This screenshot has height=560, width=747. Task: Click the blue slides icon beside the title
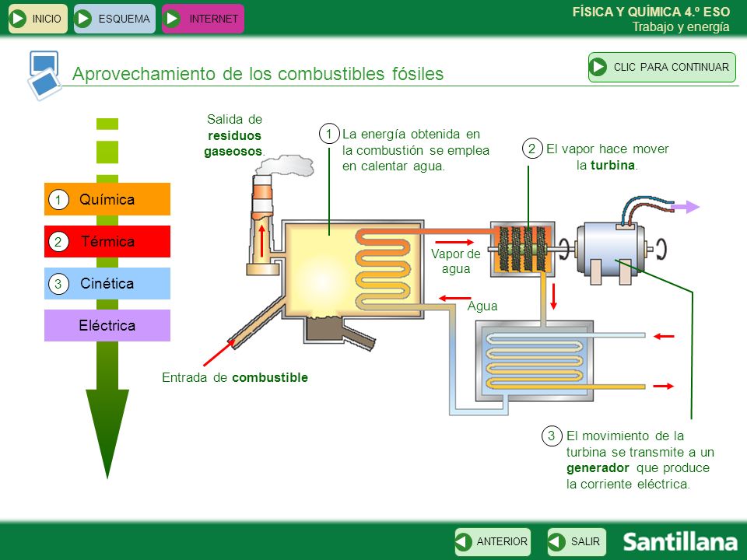pos(44,75)
